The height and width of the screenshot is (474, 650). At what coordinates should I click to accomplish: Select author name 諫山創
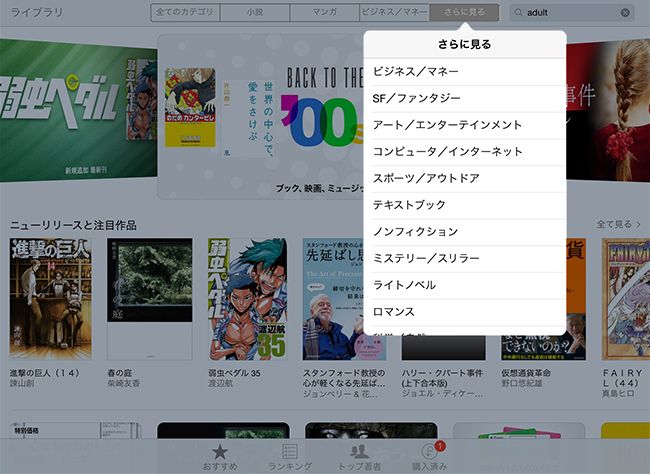pos(22,384)
